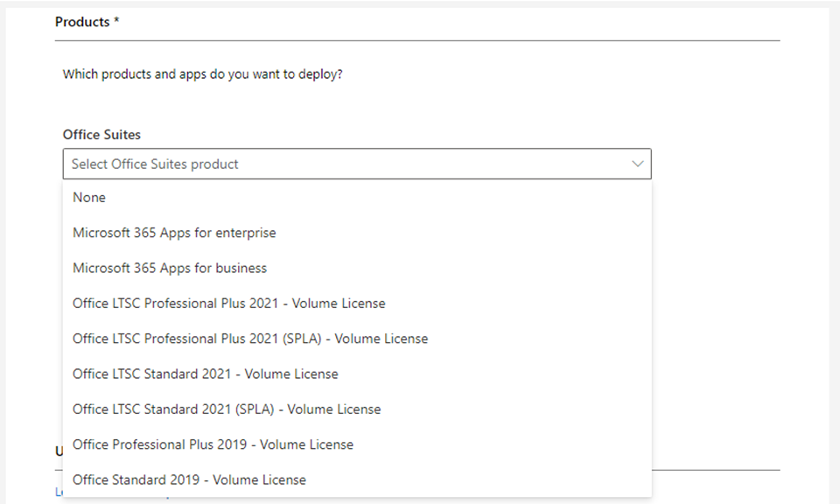The image size is (840, 504).
Task: Pick Office LTSC Professional Plus 2021 - Volume License
Action: (357, 304)
